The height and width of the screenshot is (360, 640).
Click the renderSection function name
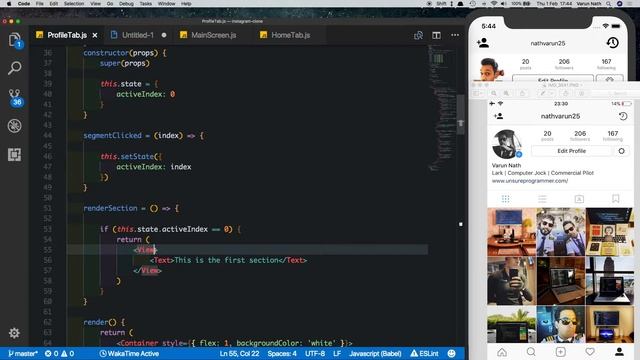coord(110,208)
